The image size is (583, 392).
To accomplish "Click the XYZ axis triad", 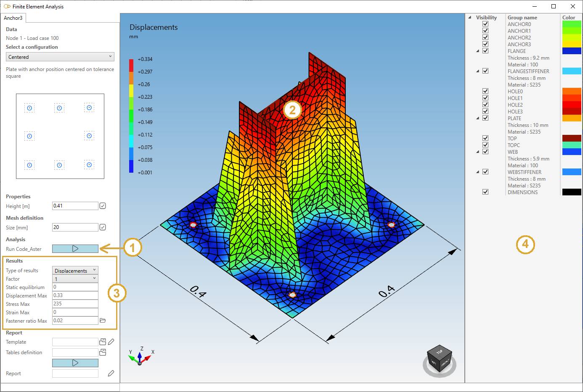I will [x=140, y=356].
